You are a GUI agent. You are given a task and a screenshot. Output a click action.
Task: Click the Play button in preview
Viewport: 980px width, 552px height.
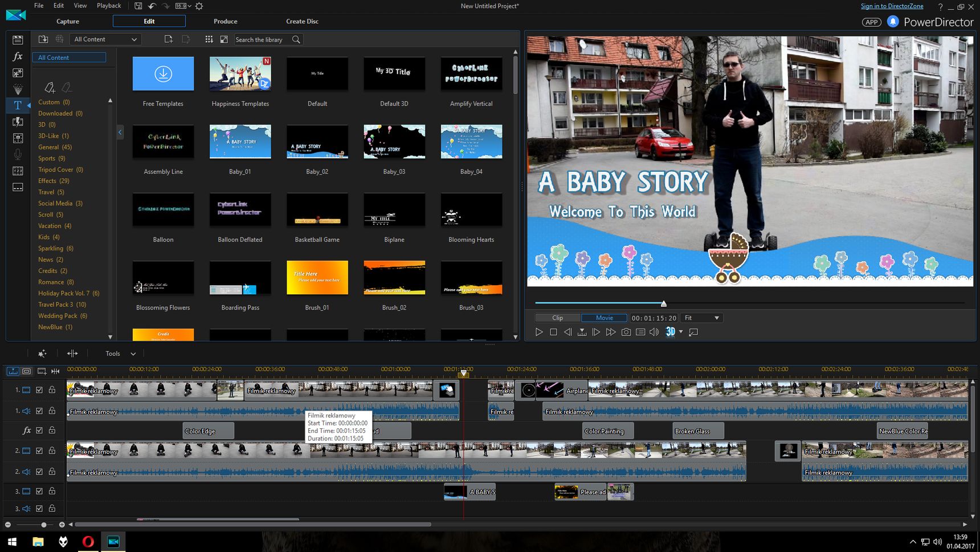click(x=539, y=332)
